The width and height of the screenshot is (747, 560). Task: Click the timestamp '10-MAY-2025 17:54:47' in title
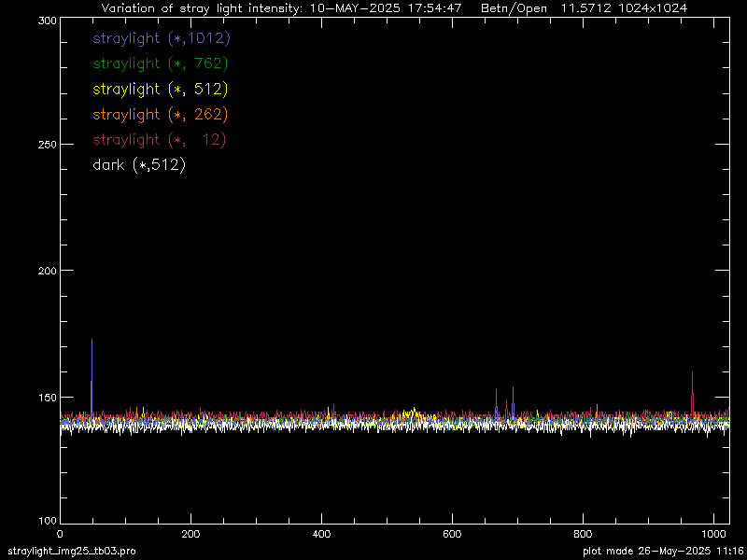coord(386,8)
